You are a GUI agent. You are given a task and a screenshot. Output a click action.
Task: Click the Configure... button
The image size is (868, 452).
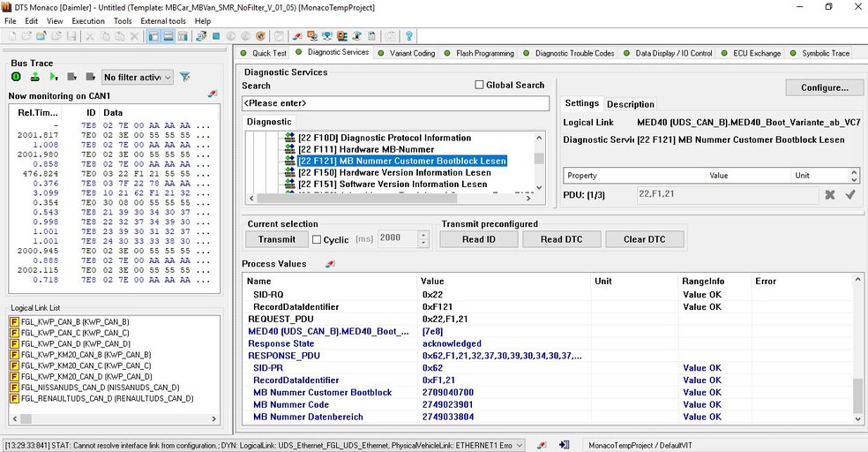pos(824,87)
